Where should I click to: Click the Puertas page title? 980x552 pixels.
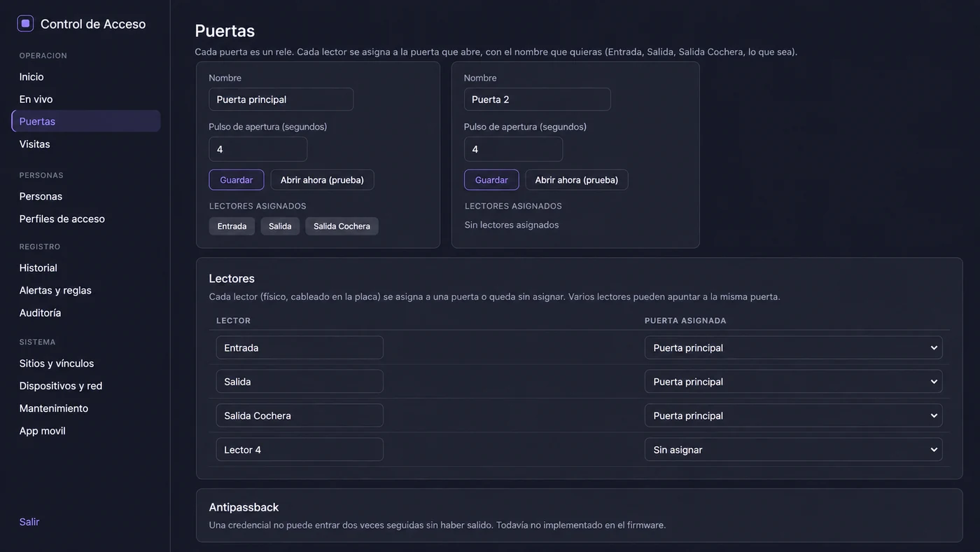pos(225,31)
